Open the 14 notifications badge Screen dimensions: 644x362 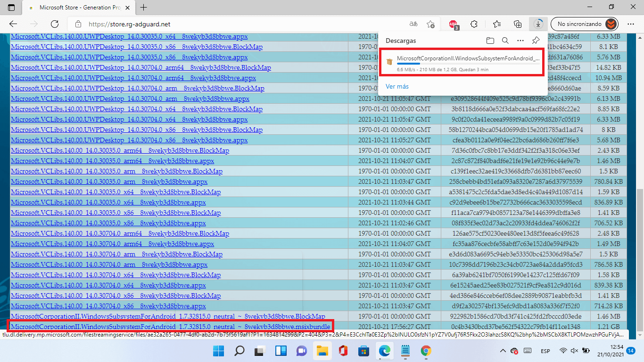coord(631,351)
